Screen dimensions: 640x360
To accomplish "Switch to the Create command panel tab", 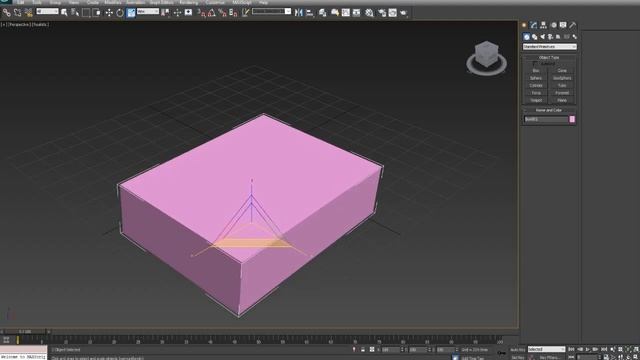I will pos(524,25).
